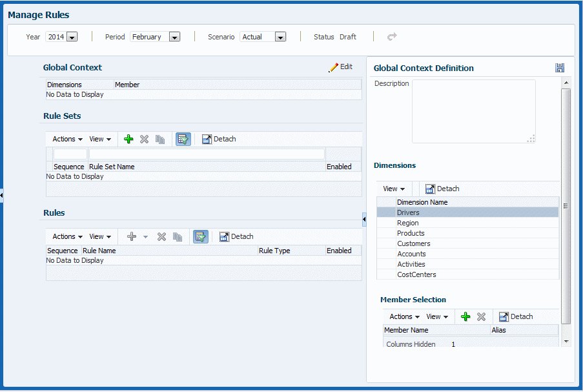Viewport: 583px width, 392px height.
Task: Click the Rule Set Name column header
Action: coord(207,167)
